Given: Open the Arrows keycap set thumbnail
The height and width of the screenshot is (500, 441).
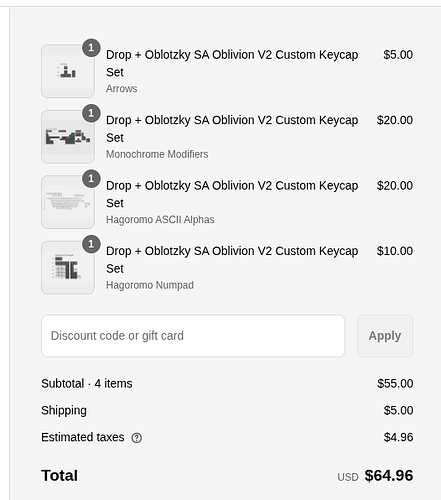Looking at the screenshot, I should pos(68,71).
